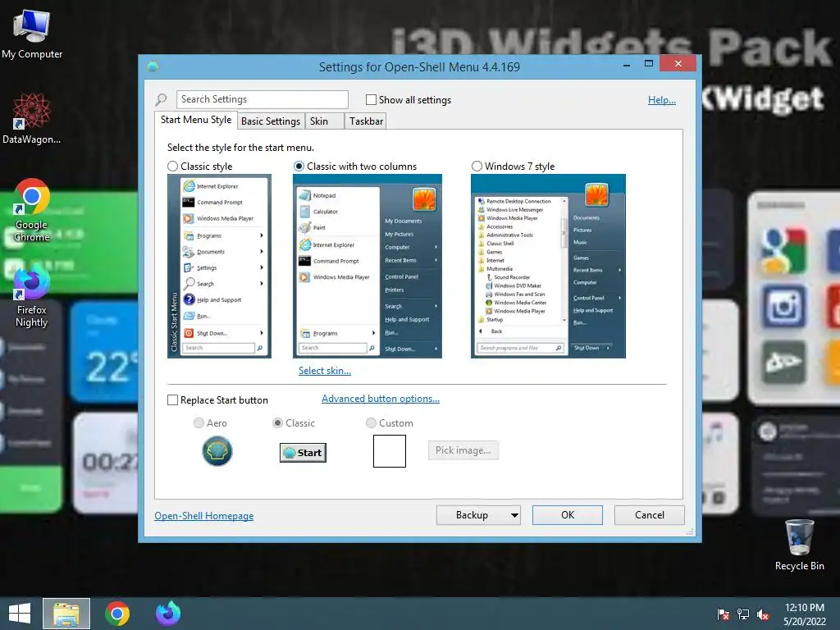The height and width of the screenshot is (630, 840).
Task: Close the Open-Shell settings window
Action: (x=678, y=64)
